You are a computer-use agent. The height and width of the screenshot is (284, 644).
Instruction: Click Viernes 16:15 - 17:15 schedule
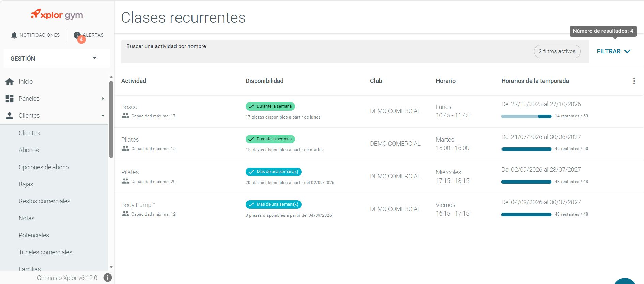(x=453, y=209)
